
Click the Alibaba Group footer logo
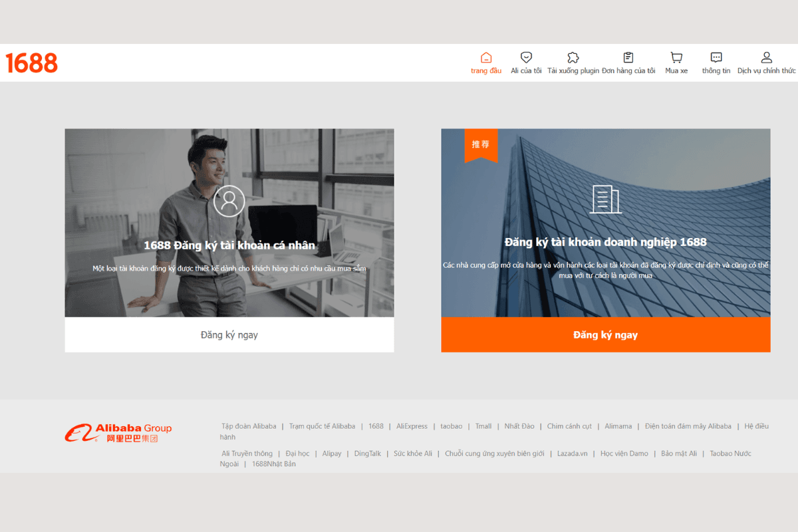118,433
